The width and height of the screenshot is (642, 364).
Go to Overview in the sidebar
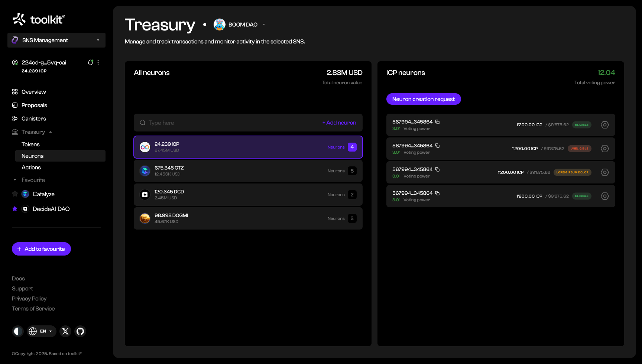33,92
